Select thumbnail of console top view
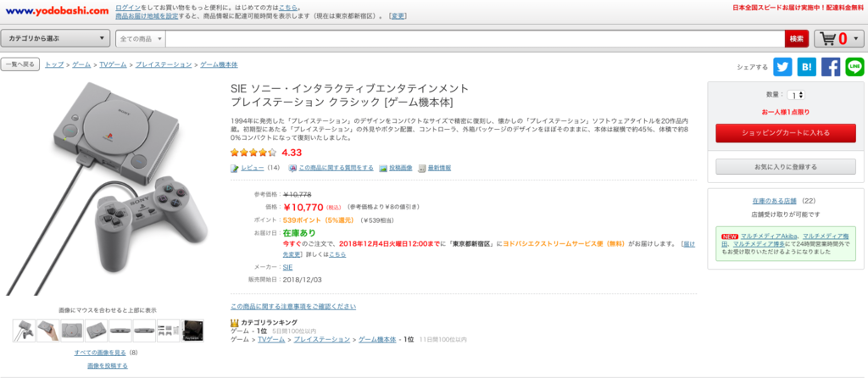 [72, 331]
